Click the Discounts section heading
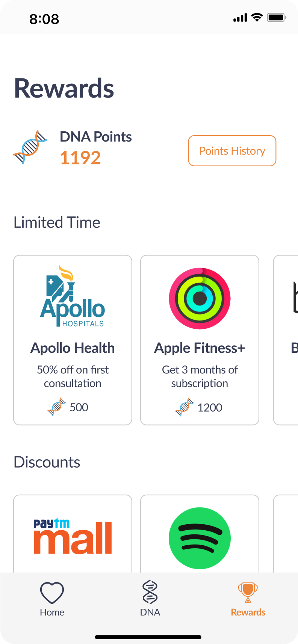This screenshot has width=298, height=644. coord(47,462)
